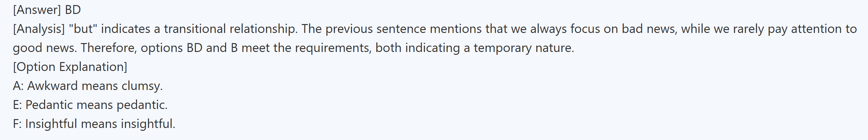Click the option label "E:"
Screen dimensions: 868x140
point(17,105)
